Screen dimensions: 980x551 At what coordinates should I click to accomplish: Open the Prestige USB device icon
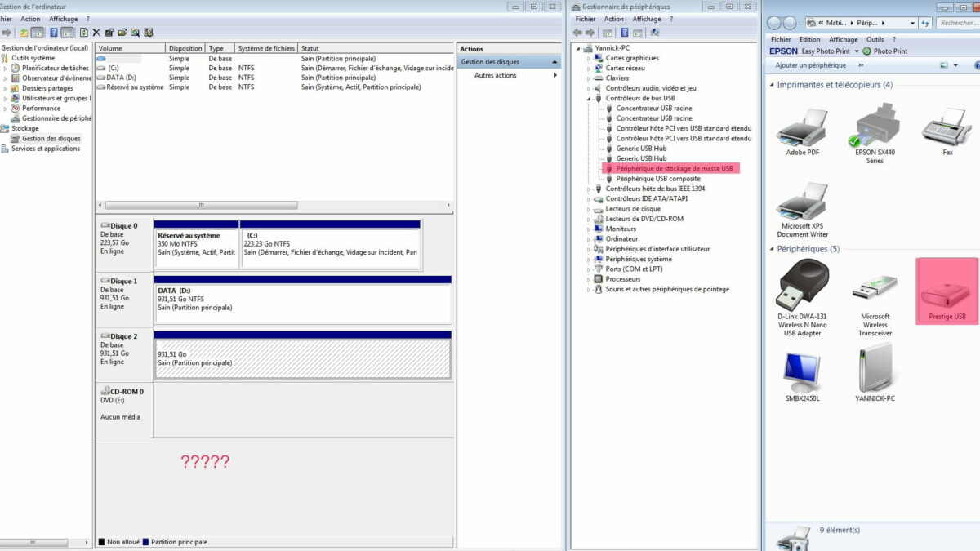click(947, 291)
